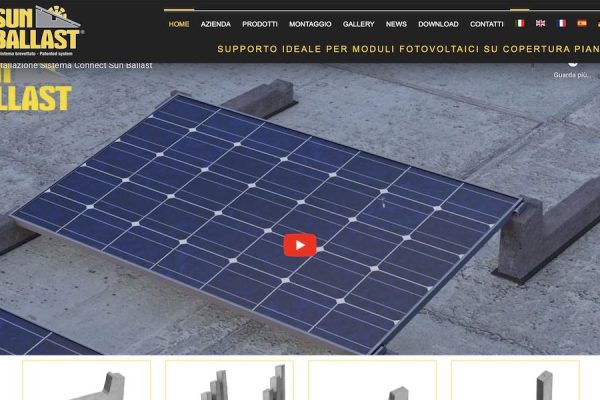
Task: Click the Sun Ballast logo
Action: point(42,24)
